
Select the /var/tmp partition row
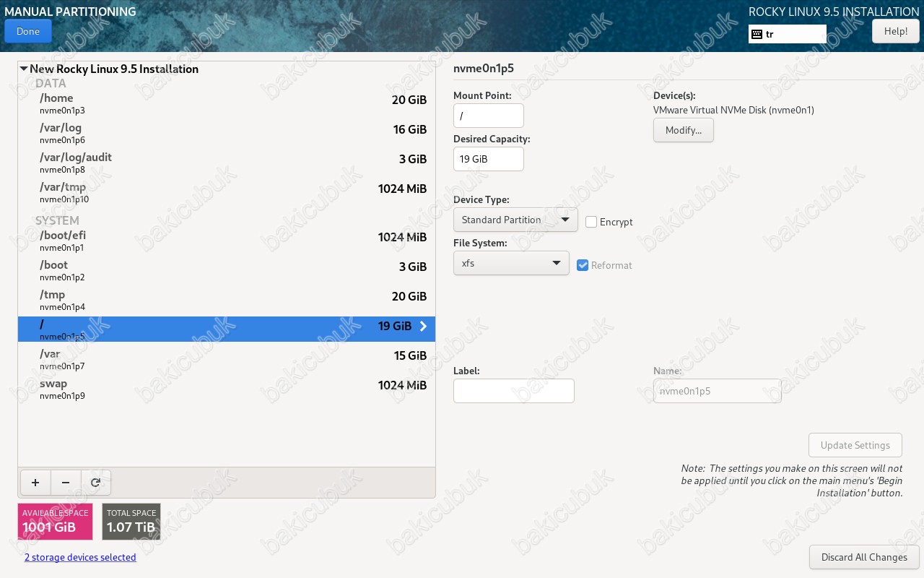click(227, 193)
